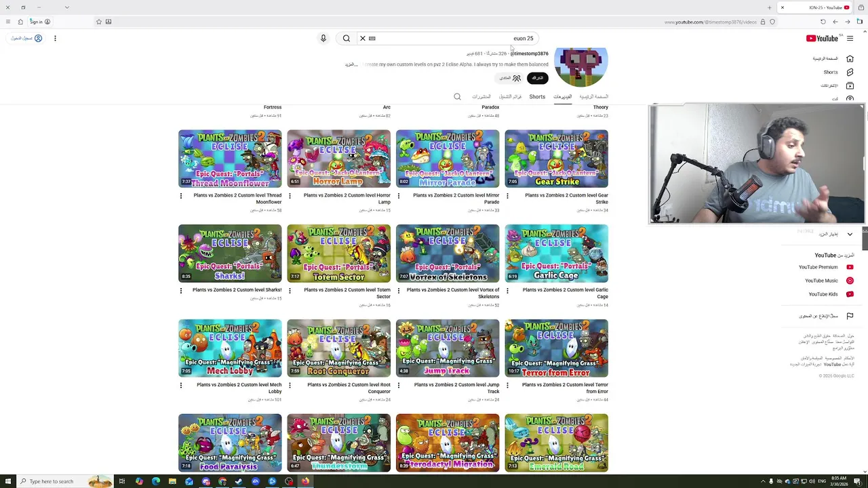
Task: Click the browser address bar URL
Action: pos(710,22)
